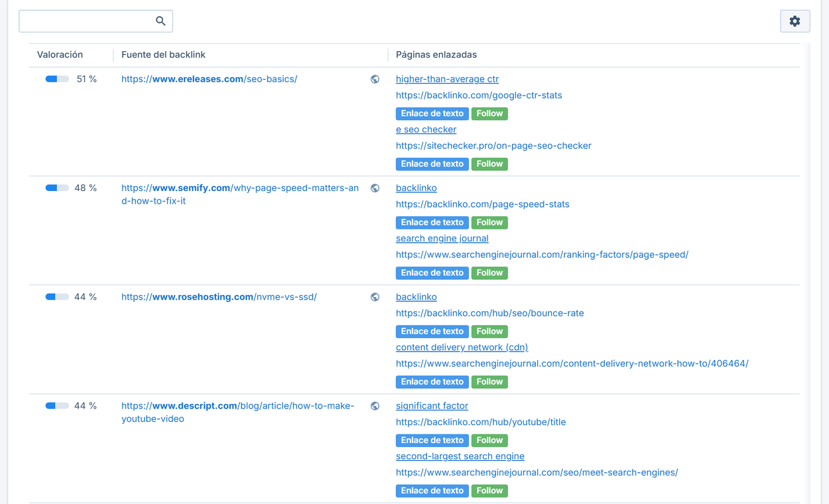
Task: Click the 51 % rating bar
Action: [57, 79]
